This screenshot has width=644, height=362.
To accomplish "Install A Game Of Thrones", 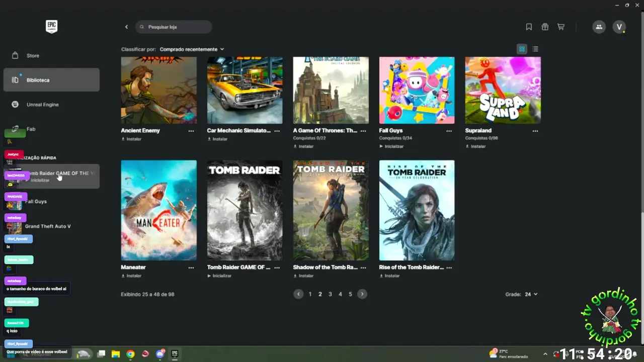I will [x=303, y=146].
